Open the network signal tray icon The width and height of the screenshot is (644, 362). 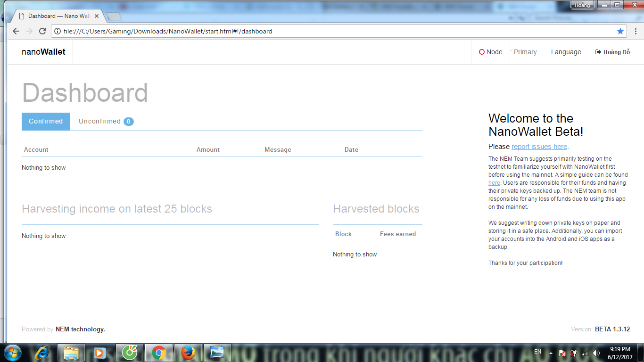tap(585, 353)
